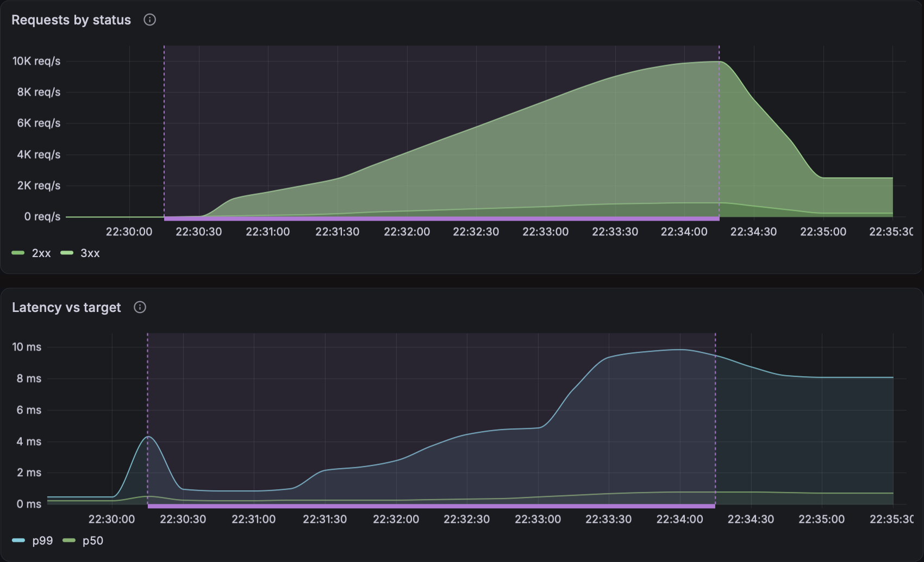Click the 0 ms axis label
The height and width of the screenshot is (562, 924).
[x=29, y=504]
